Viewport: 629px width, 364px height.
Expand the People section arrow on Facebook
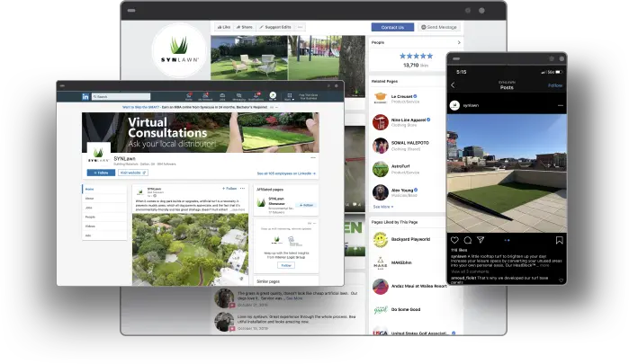[x=459, y=42]
